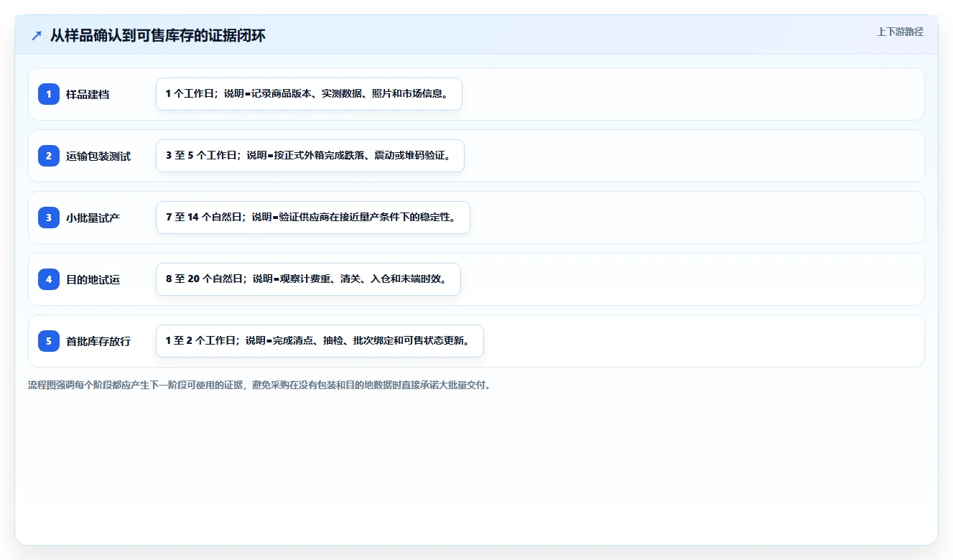Select the 小批量试产 step label
Viewport: 953px width, 560px height.
(93, 218)
